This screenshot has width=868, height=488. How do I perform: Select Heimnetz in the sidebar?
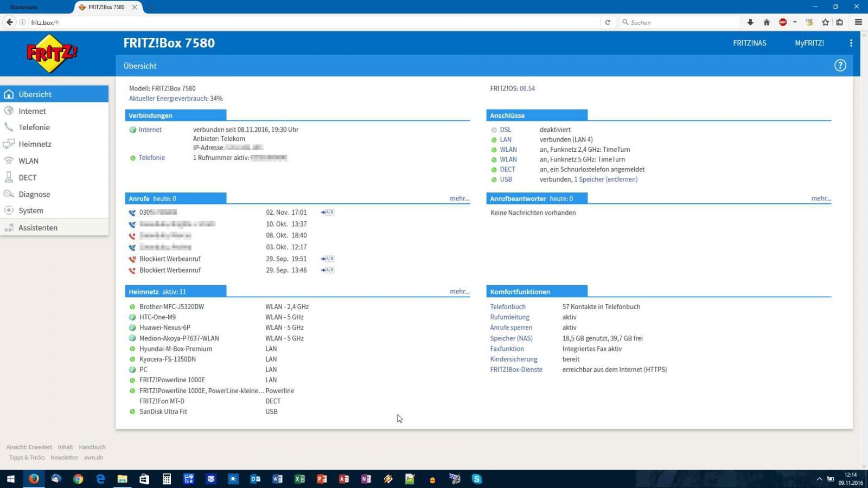[54, 144]
